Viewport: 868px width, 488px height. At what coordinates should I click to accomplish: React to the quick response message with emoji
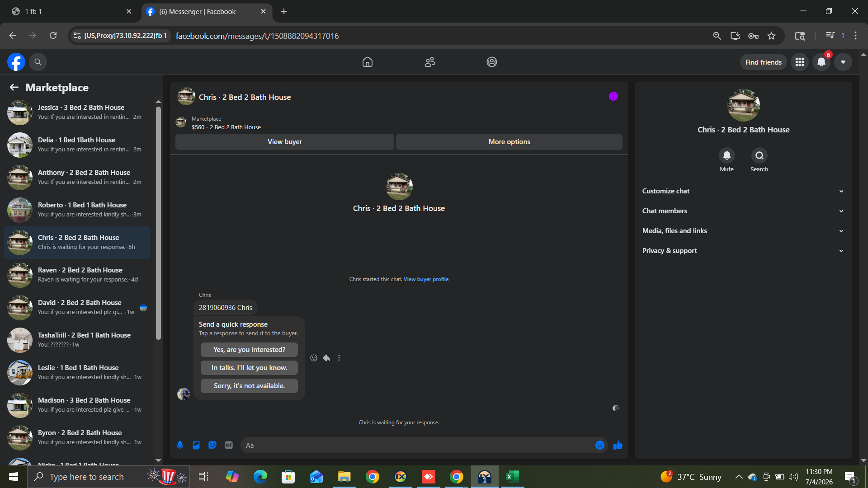point(314,358)
